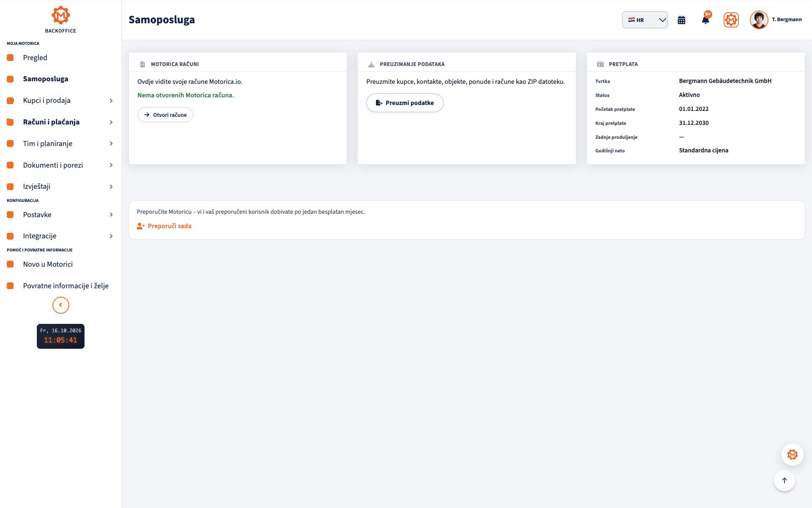Expand Dokumenti i porezi submenu chevron
Viewport: 812px width, 508px height.
[x=111, y=165]
